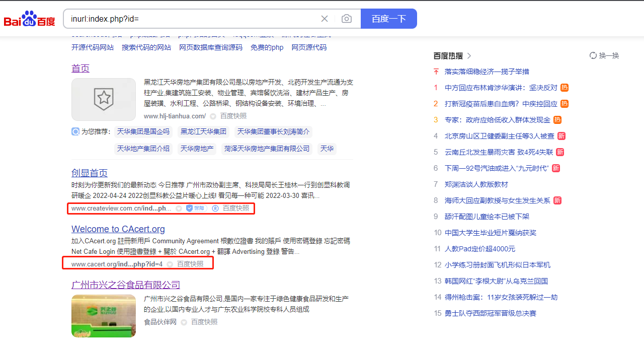Open 百度快照 for 兴之谷 result

(x=204, y=322)
